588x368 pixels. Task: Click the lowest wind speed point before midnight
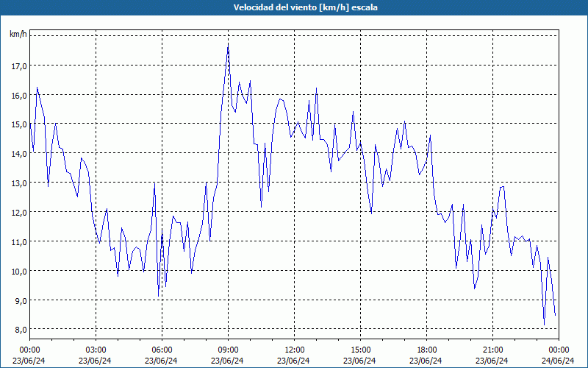544,325
